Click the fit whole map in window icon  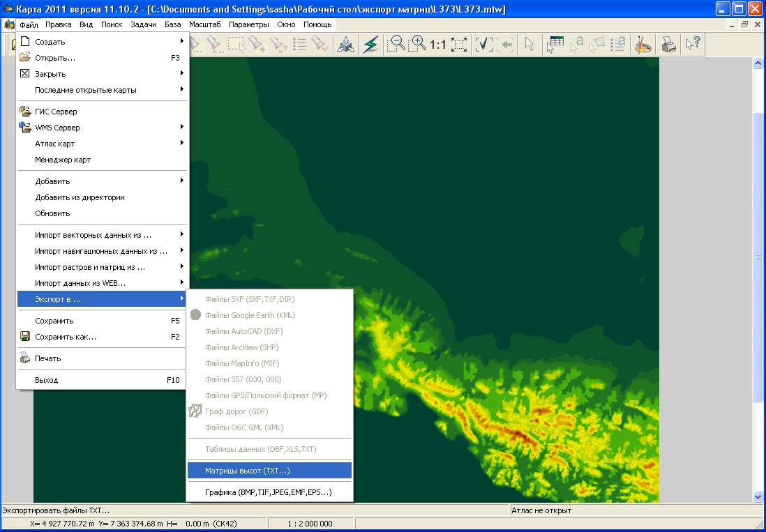[x=458, y=45]
